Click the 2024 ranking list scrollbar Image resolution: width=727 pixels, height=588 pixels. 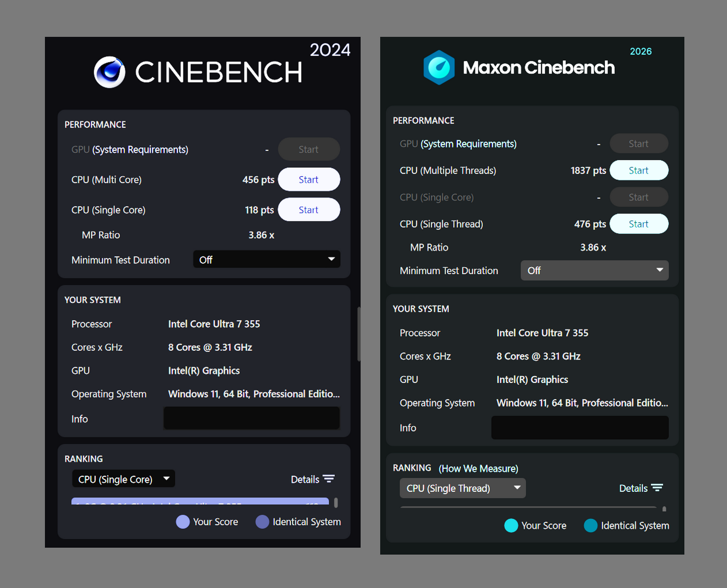[336, 502]
